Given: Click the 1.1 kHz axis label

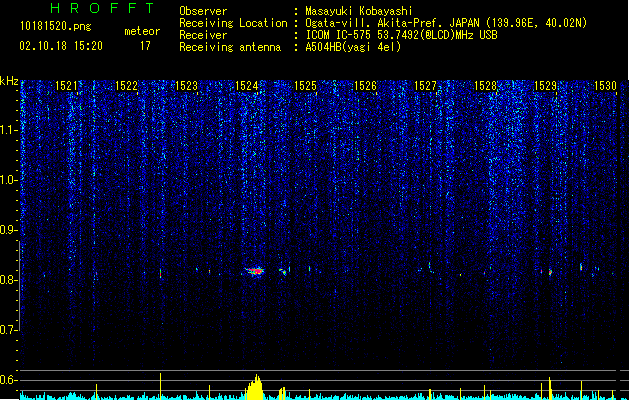Looking at the screenshot, I should click(8, 130).
